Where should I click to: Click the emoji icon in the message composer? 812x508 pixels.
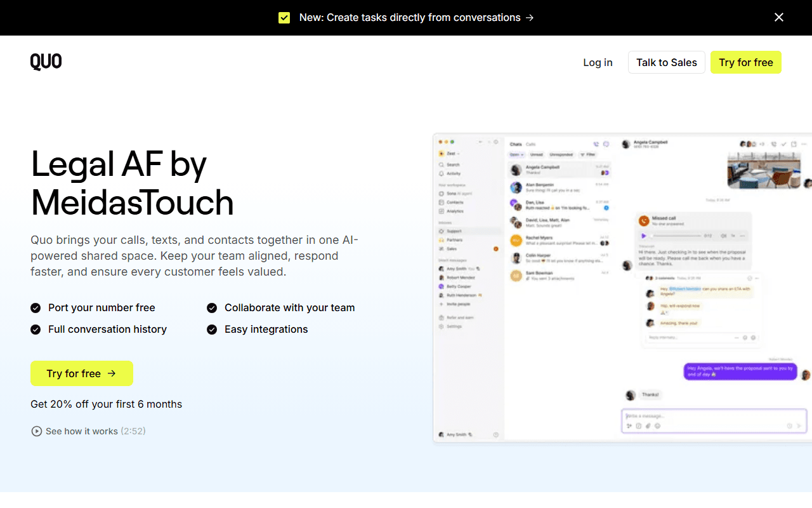click(657, 426)
